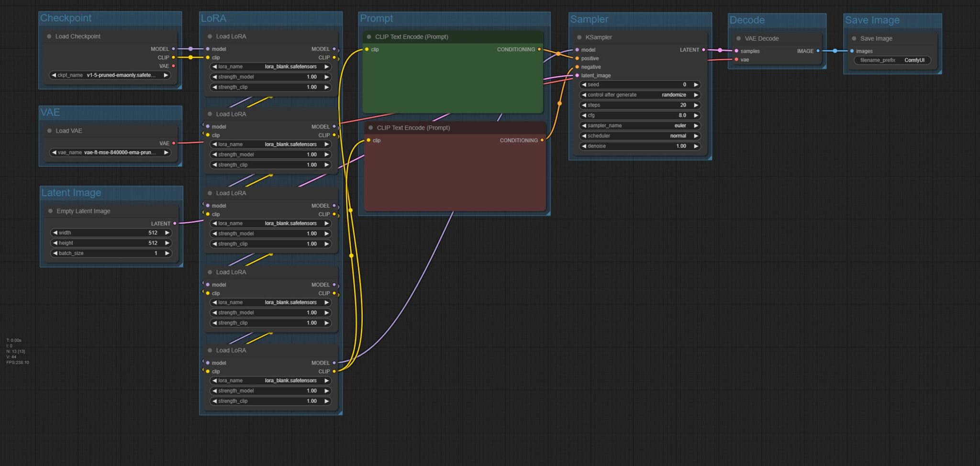This screenshot has height=466, width=980.
Task: Toggle collapse dot on the red CLIP Text Encode
Action: (370, 128)
